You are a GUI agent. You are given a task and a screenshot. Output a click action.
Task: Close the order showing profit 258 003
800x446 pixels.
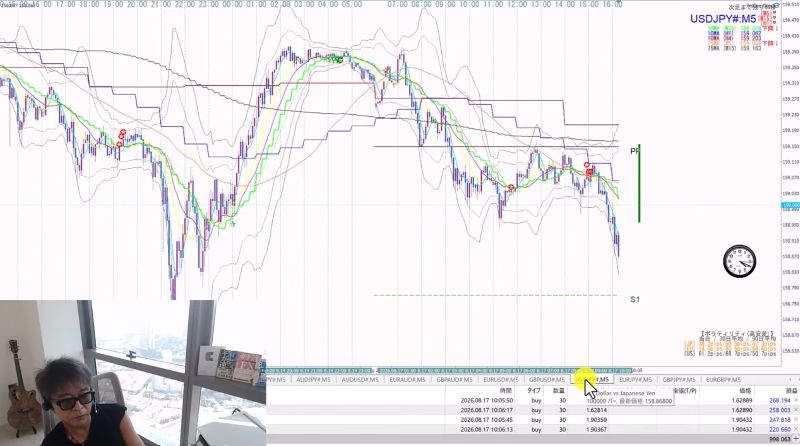click(796, 410)
